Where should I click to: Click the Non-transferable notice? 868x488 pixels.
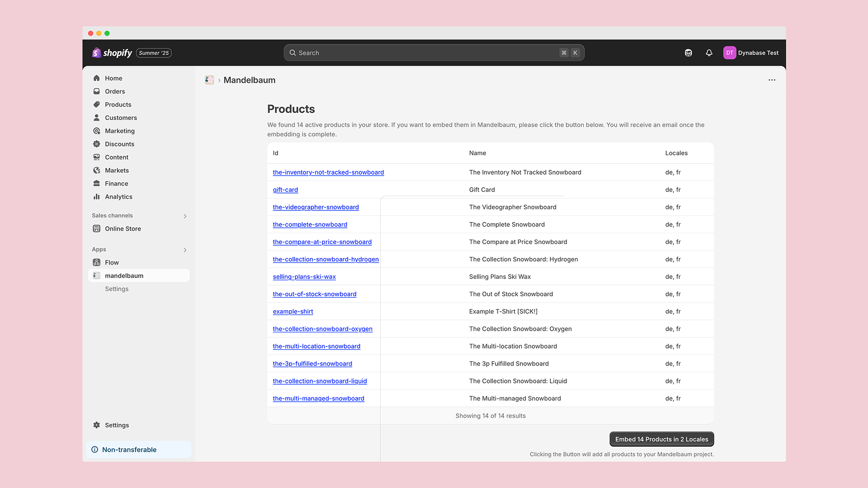click(x=139, y=450)
